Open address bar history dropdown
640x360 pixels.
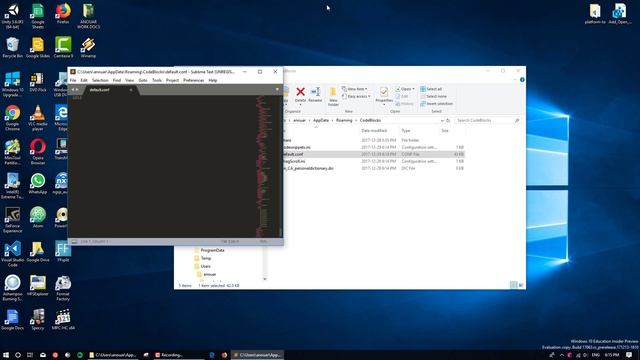click(x=442, y=120)
